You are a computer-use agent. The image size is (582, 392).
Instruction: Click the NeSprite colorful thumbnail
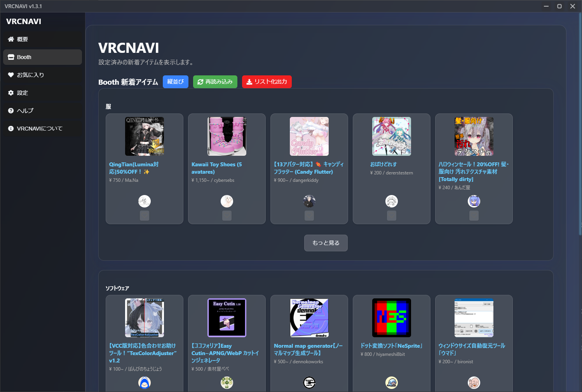click(x=392, y=318)
